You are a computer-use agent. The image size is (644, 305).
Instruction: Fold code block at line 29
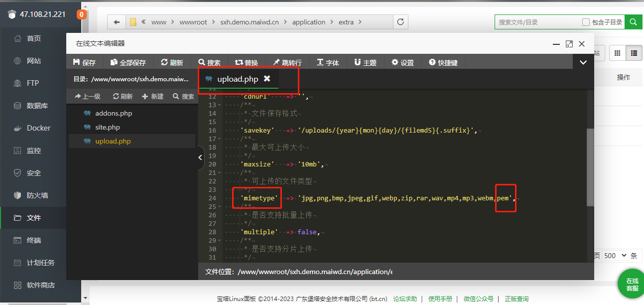(x=220, y=240)
